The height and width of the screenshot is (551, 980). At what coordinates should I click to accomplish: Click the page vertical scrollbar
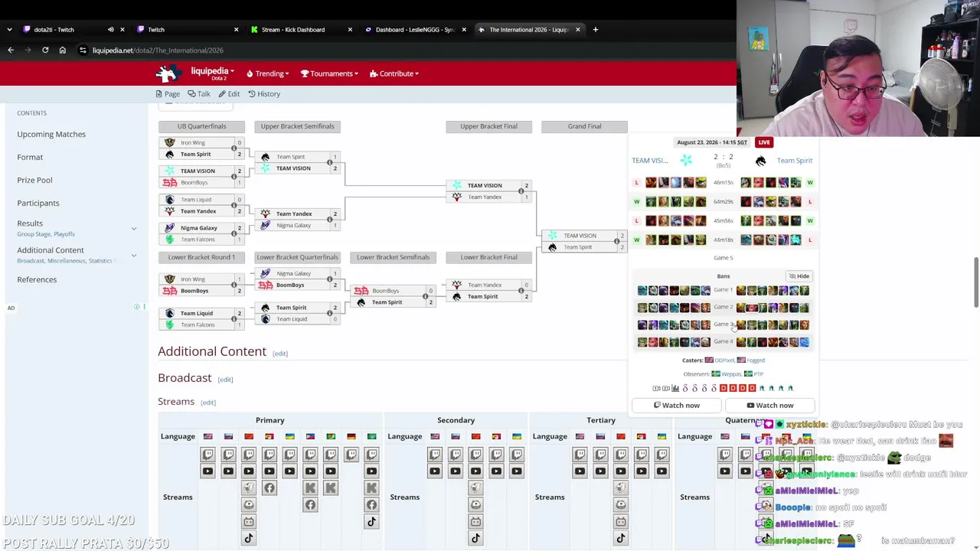click(x=976, y=283)
